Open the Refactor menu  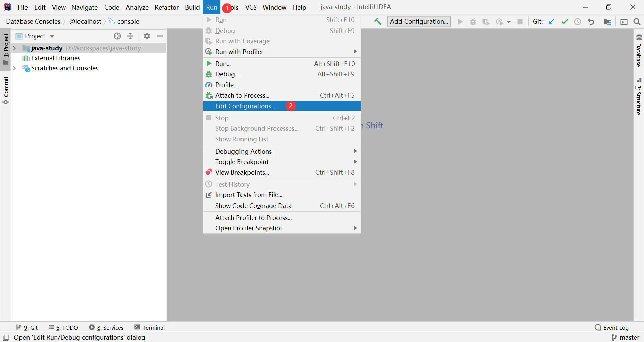[166, 7]
